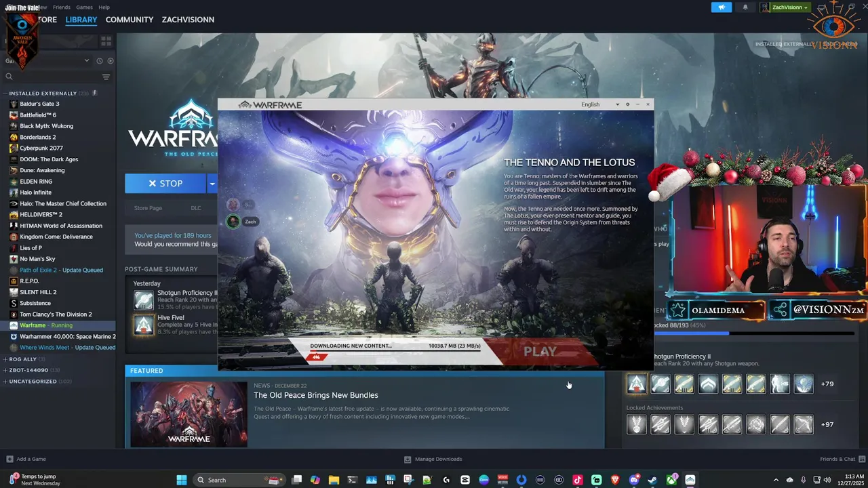868x488 pixels.
Task: Expand the arrow next to STOP button
Action: 212,183
